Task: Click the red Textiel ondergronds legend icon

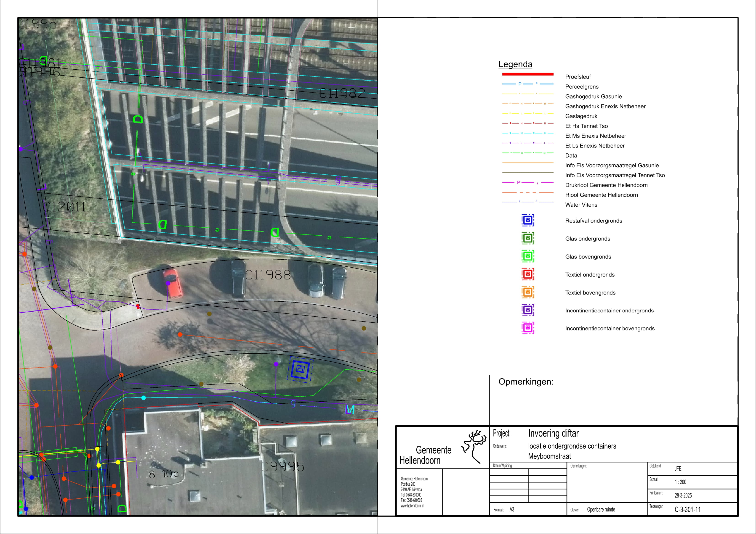Action: click(527, 274)
